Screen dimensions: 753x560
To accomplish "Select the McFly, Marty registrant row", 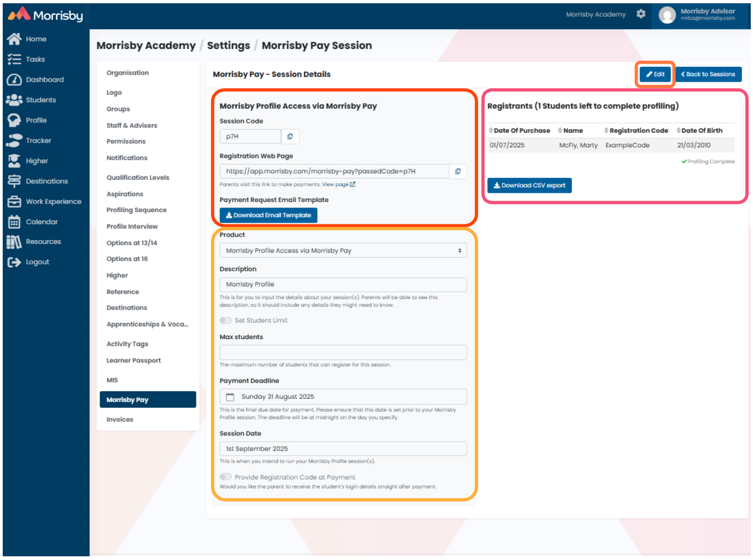I will (611, 145).
